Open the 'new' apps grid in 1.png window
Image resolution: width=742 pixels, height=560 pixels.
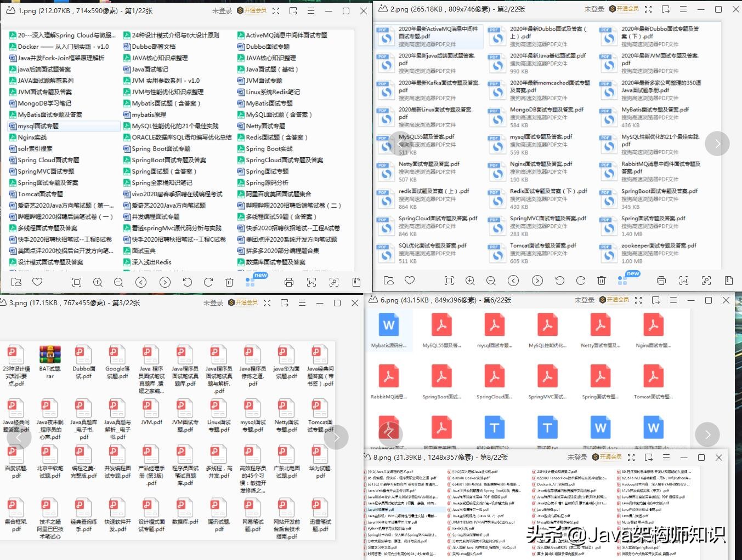[x=251, y=282]
